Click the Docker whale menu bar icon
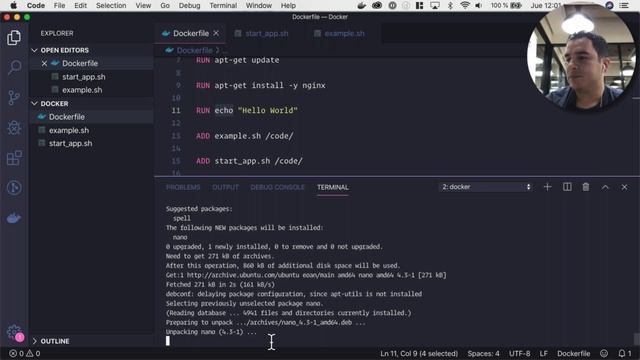 pos(362,5)
